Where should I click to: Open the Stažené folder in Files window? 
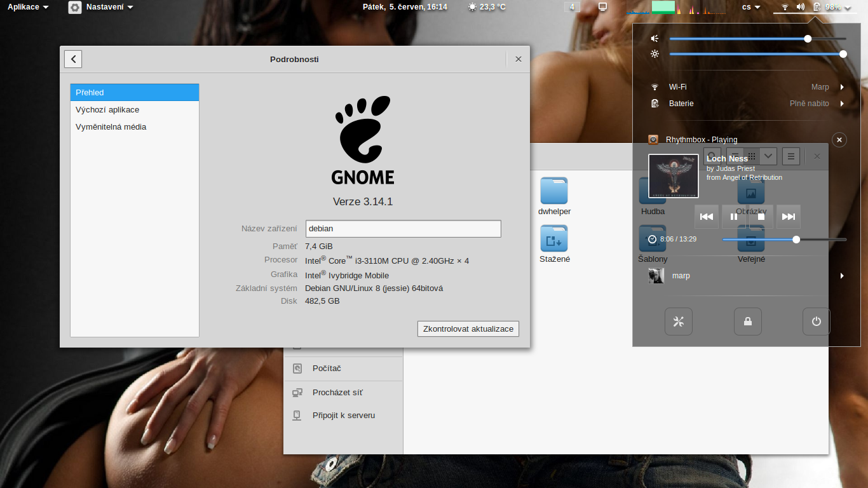[554, 245]
